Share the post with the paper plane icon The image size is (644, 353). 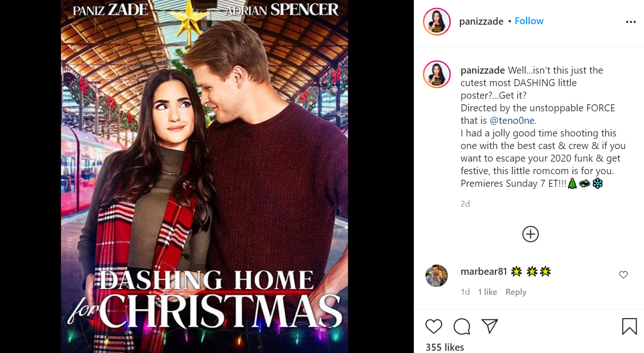coord(490,326)
